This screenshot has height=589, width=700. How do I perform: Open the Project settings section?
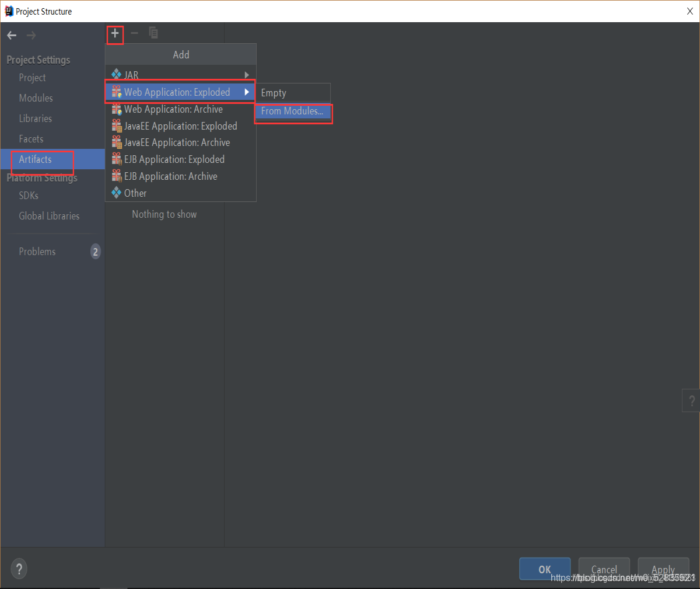52,78
